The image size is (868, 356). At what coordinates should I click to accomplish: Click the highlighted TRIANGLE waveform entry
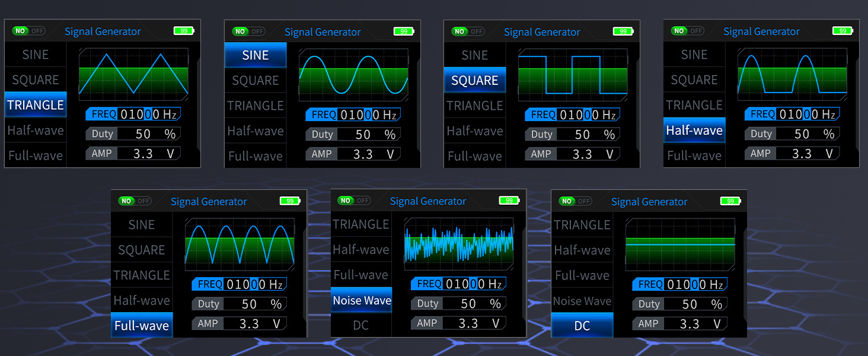coord(36,105)
